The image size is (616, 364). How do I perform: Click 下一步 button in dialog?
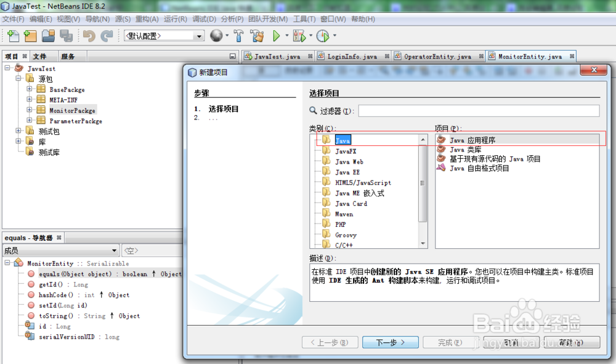click(x=391, y=342)
